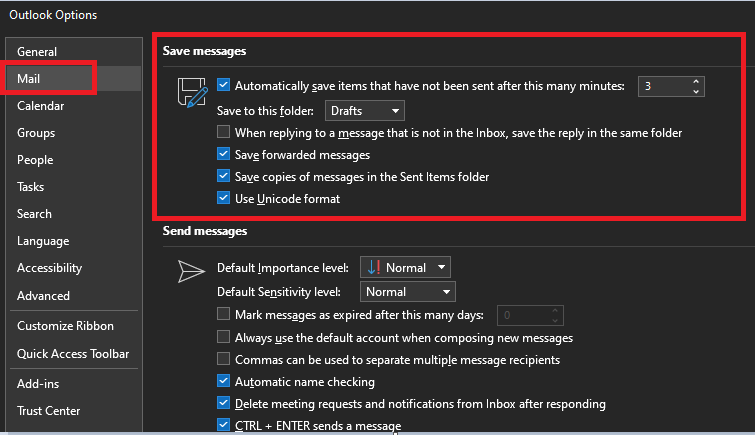Click the Send messages paper plane icon
The height and width of the screenshot is (435, 755).
[191, 271]
